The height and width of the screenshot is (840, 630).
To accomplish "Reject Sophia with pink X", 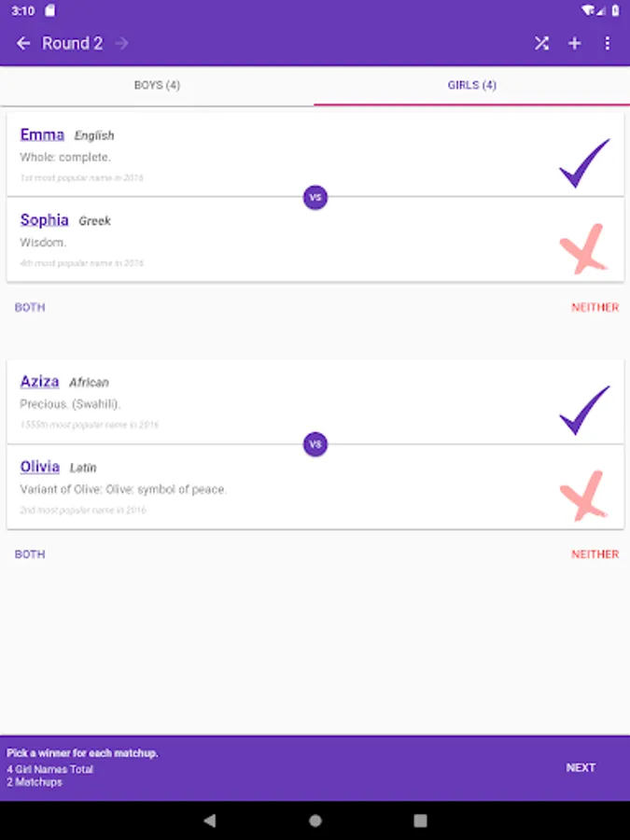I will pyautogui.click(x=583, y=250).
